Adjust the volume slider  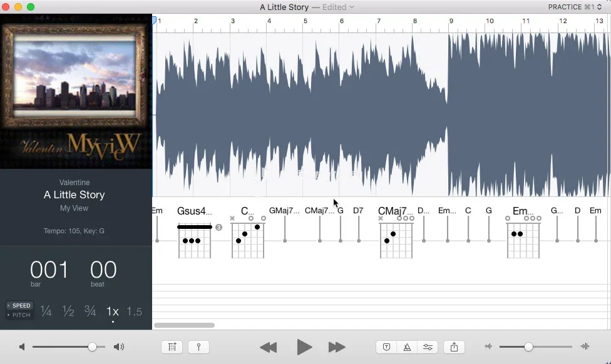click(69, 347)
